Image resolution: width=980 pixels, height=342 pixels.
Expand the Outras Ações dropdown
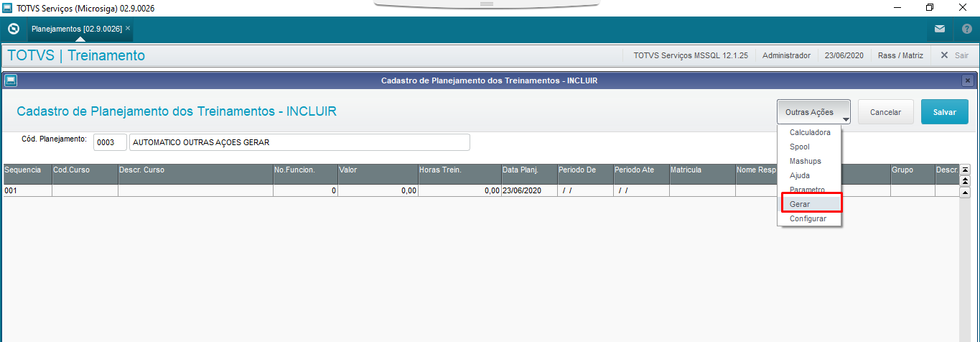(813, 112)
